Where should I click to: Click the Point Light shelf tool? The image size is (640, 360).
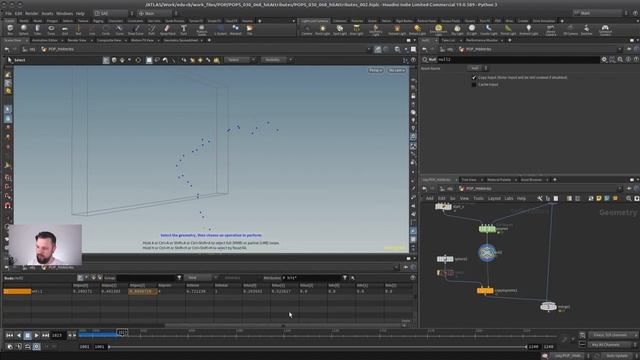coord(322,29)
